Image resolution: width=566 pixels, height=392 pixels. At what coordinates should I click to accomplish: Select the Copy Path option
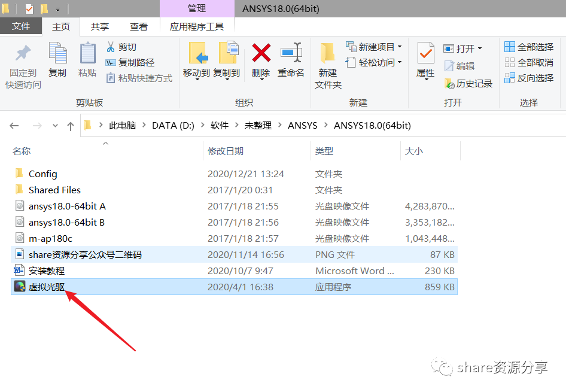(x=130, y=62)
